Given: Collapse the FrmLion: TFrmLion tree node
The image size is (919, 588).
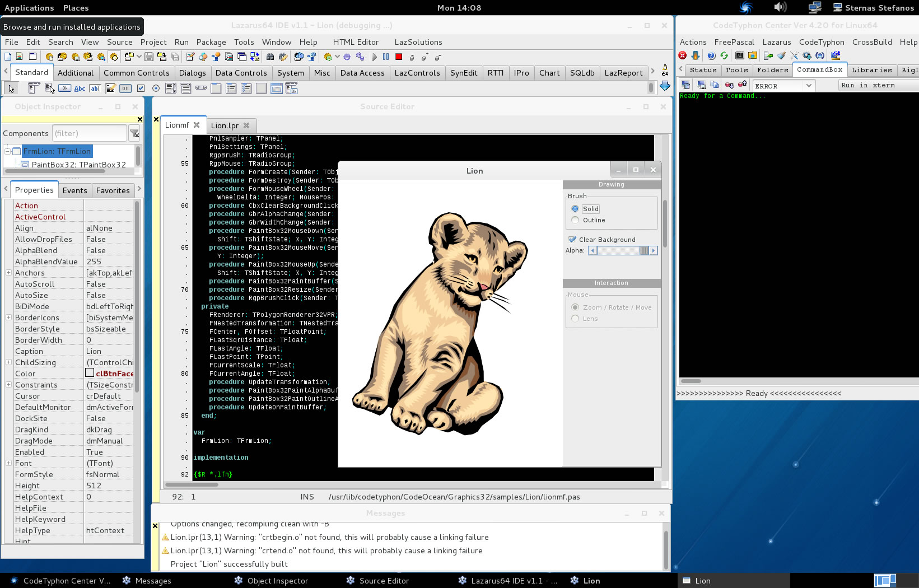Looking at the screenshot, I should [x=7, y=151].
